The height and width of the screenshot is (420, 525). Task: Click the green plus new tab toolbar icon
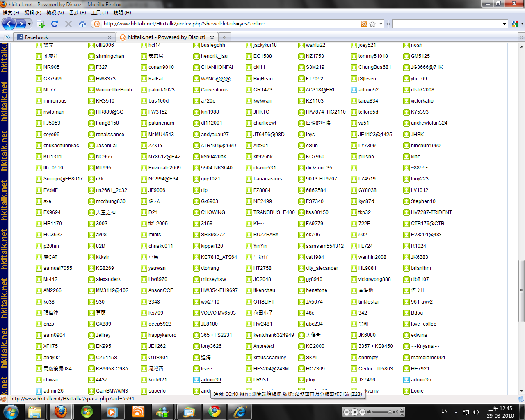tap(41, 24)
